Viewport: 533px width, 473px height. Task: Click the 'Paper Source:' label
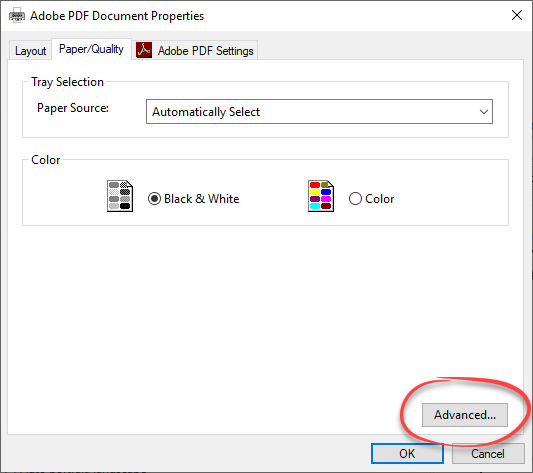pos(73,108)
